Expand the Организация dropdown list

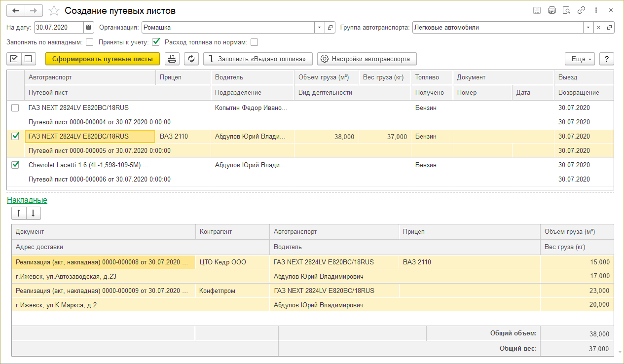tap(319, 28)
